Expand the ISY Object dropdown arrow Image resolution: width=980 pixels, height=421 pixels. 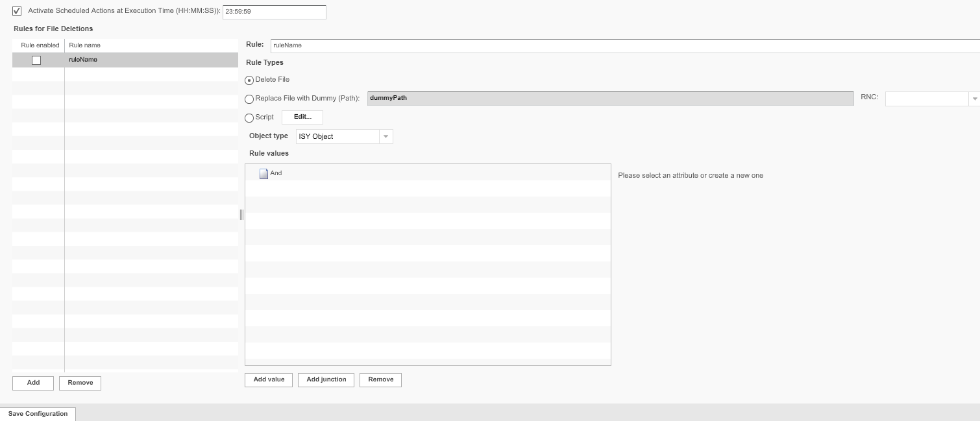386,136
